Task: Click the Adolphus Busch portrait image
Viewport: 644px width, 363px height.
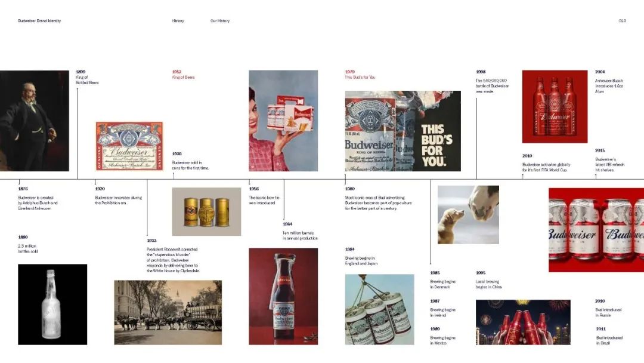Action: (x=35, y=121)
